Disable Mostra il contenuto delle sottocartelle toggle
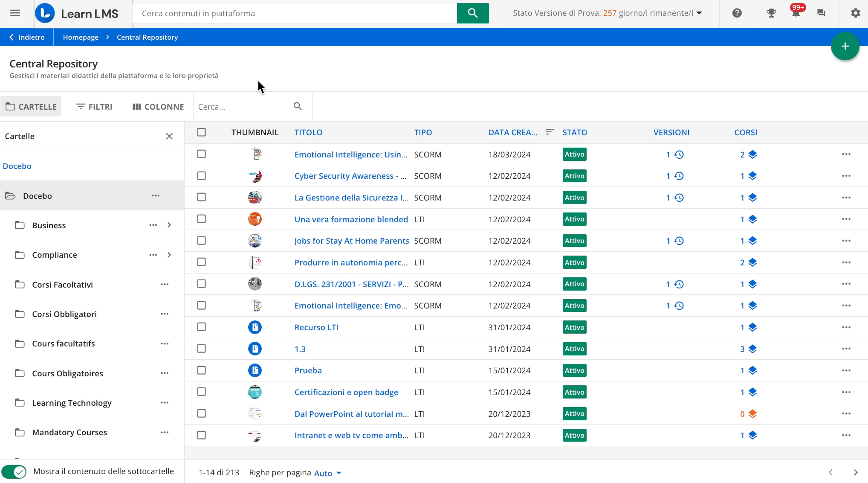Viewport: 868px width, 483px height. click(x=14, y=472)
